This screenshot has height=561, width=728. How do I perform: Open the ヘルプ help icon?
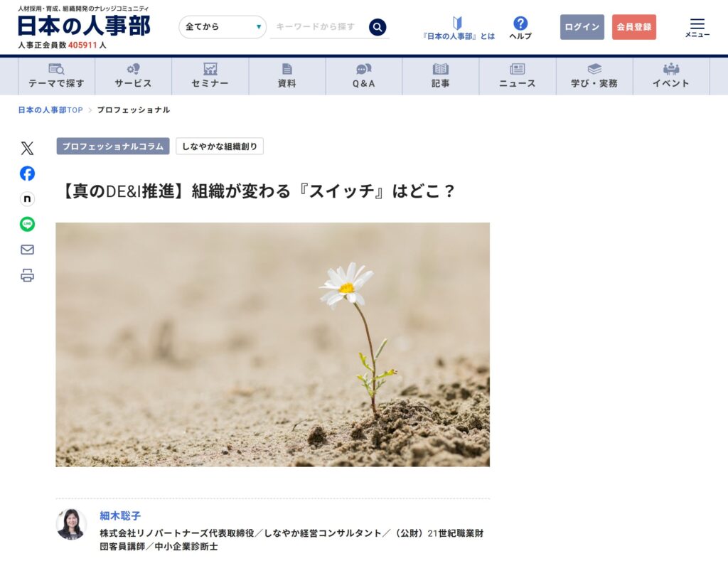pyautogui.click(x=520, y=28)
